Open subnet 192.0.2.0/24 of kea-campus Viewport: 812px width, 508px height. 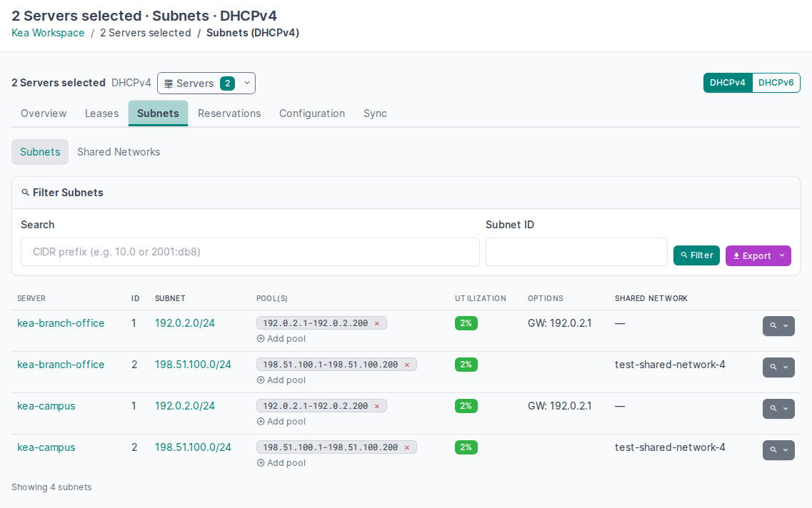(185, 406)
